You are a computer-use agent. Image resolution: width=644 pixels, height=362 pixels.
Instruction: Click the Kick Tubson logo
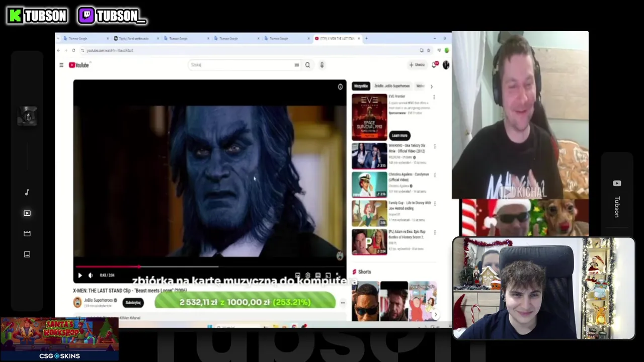click(x=37, y=16)
